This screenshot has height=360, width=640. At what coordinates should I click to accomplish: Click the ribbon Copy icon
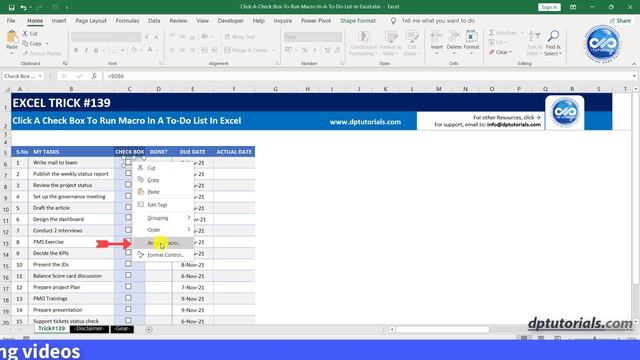point(25,43)
